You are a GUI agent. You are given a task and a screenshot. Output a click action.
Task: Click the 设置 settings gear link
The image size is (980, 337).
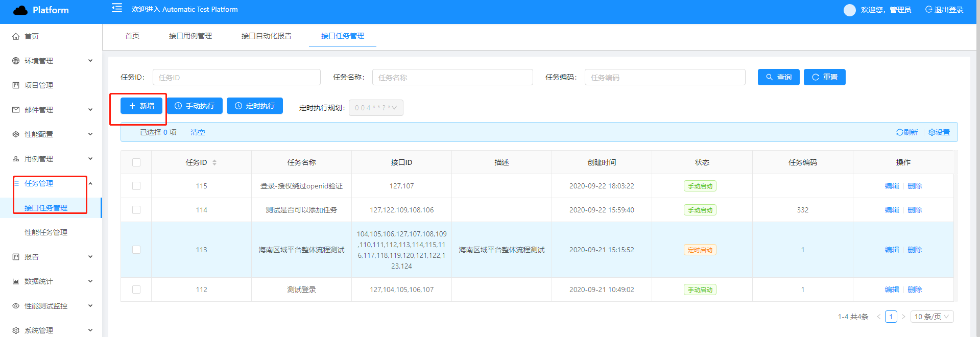(x=939, y=132)
